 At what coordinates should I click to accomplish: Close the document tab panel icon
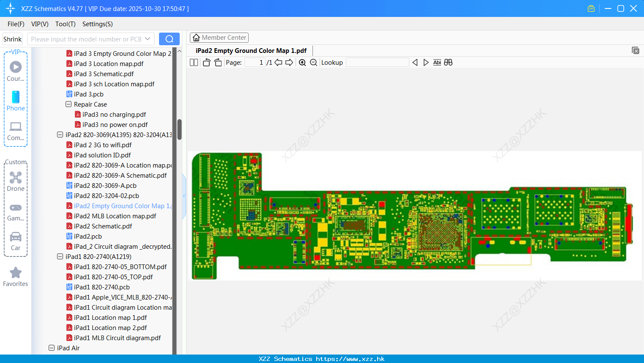(635, 50)
